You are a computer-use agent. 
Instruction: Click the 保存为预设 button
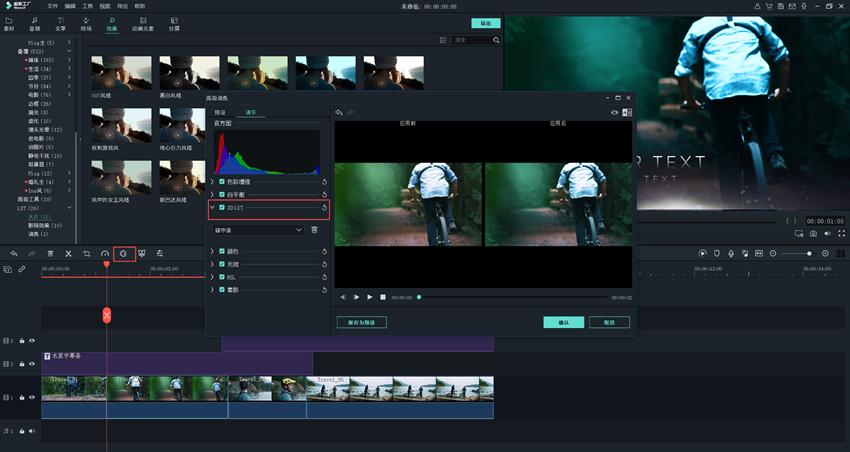click(x=361, y=323)
